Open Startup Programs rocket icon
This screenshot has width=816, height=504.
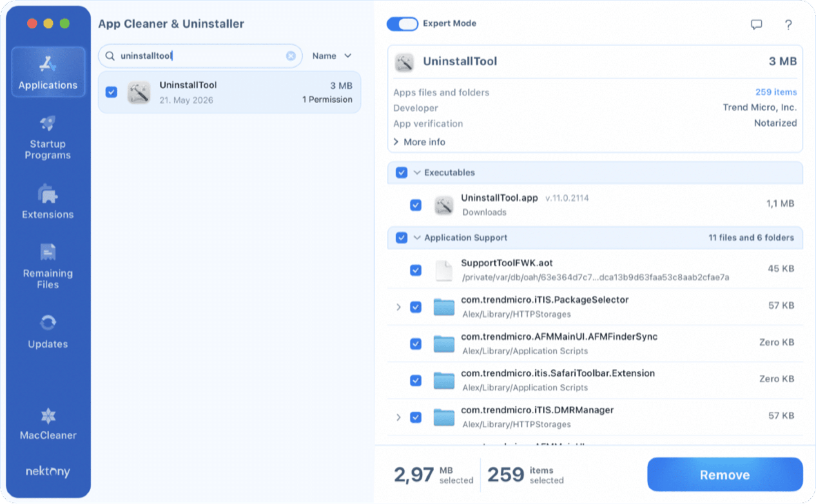48,123
